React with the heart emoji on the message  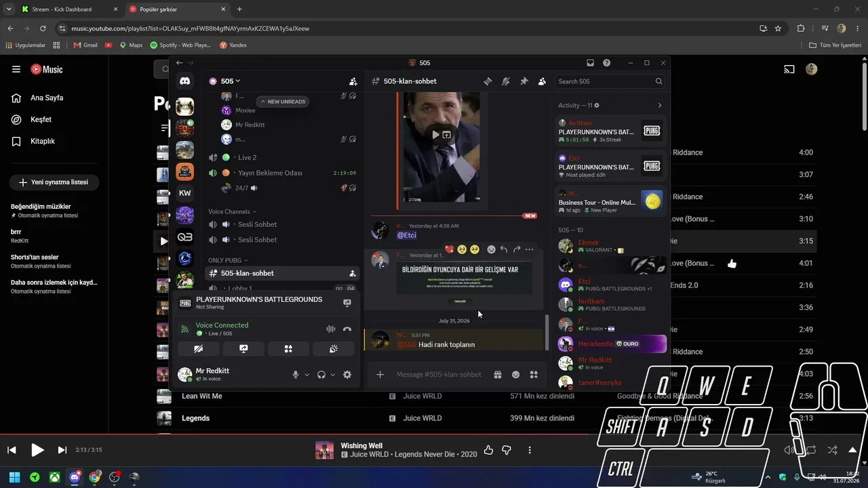tap(449, 249)
